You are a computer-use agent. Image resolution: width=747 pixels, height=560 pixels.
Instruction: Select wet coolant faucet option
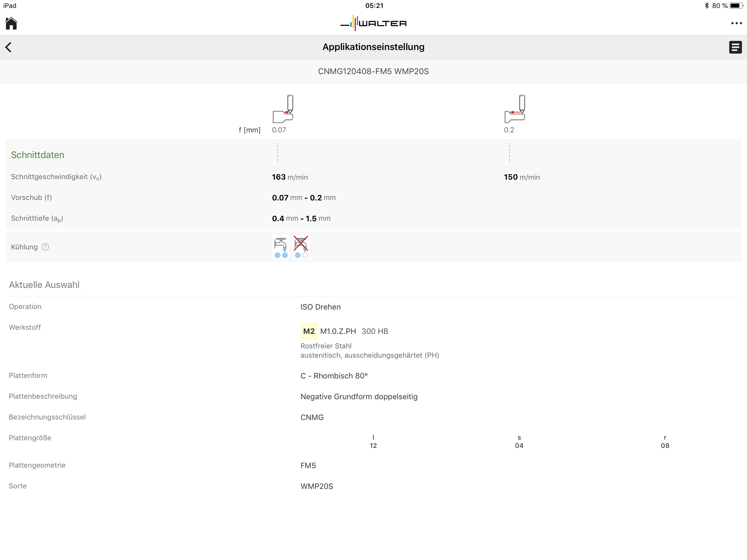tap(281, 247)
